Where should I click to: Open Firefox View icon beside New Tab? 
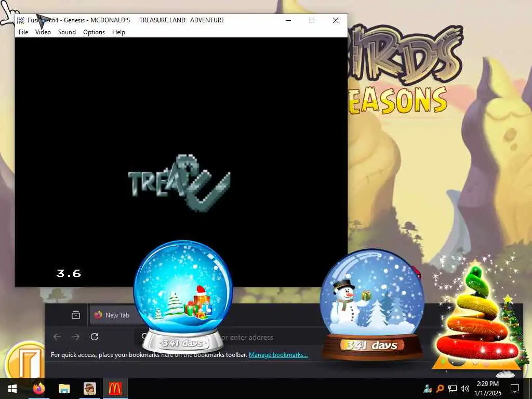coord(76,315)
